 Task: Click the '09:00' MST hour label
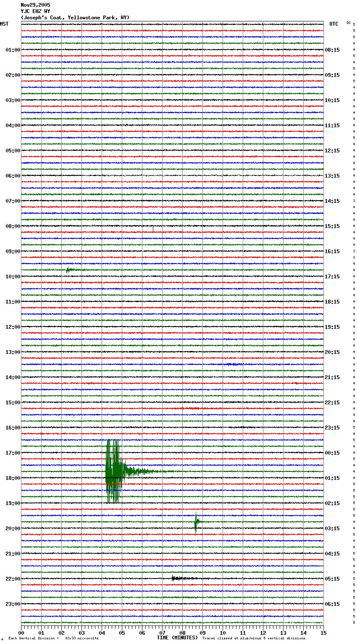[x=13, y=251]
